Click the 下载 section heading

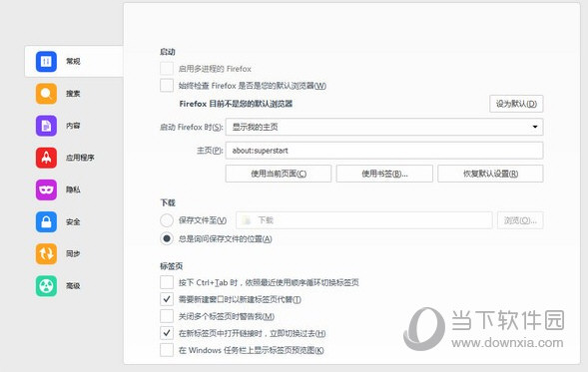tap(168, 202)
